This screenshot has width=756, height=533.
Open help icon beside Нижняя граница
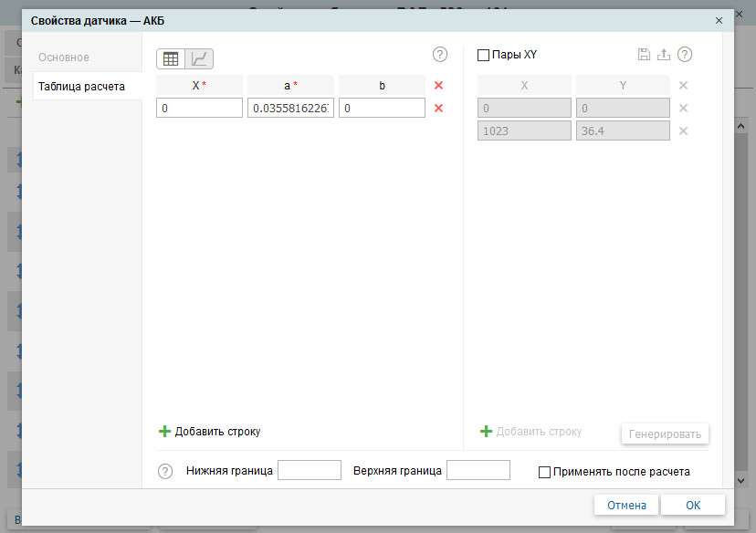pos(165,472)
